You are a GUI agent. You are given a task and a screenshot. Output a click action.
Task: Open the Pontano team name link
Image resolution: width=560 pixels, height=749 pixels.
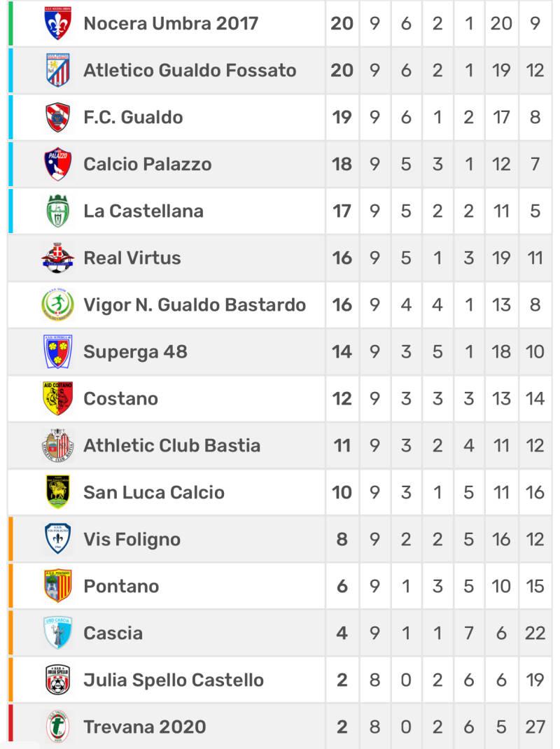tap(121, 586)
